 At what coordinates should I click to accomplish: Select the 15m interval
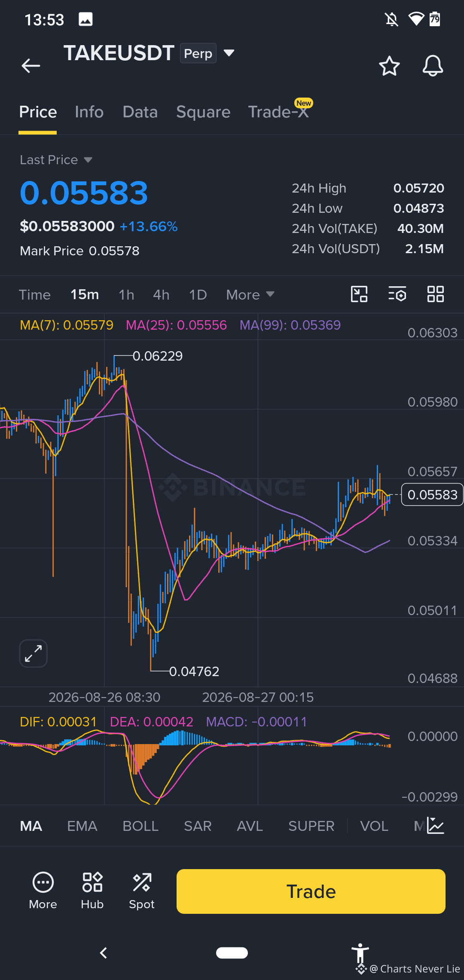[85, 295]
